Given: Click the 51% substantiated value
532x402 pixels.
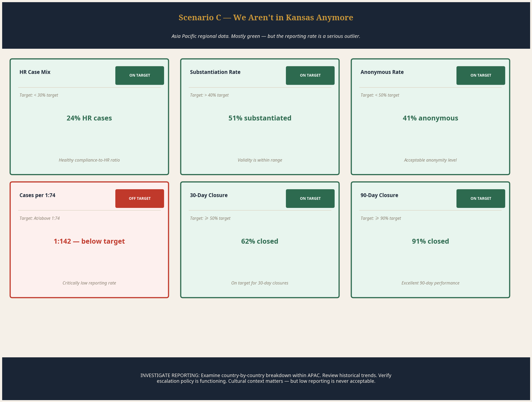Looking at the screenshot, I should click(x=260, y=118).
